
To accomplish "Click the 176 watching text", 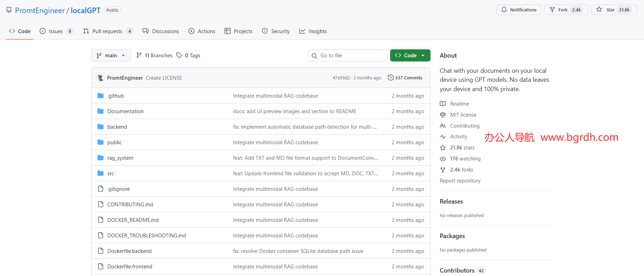I will point(465,159).
